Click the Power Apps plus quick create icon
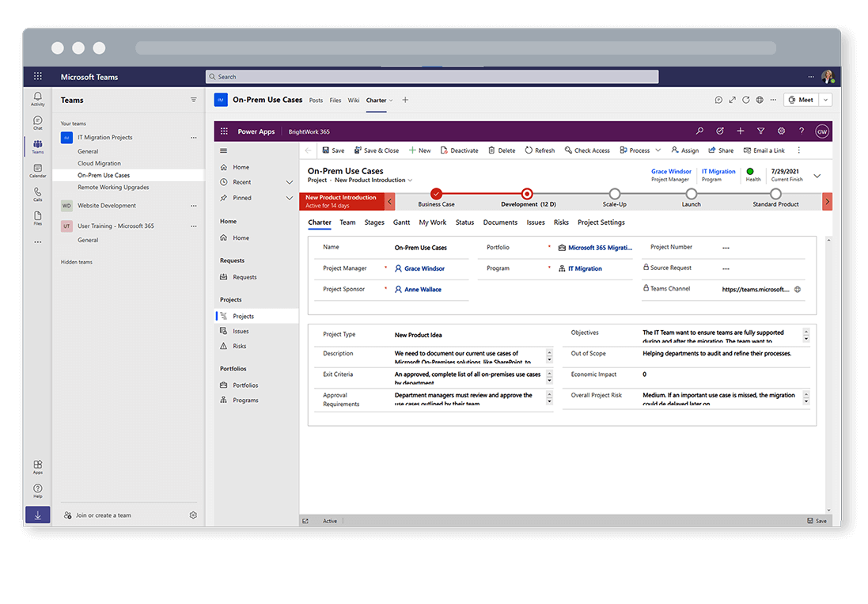Image resolution: width=868 pixels, height=604 pixels. pyautogui.click(x=740, y=131)
